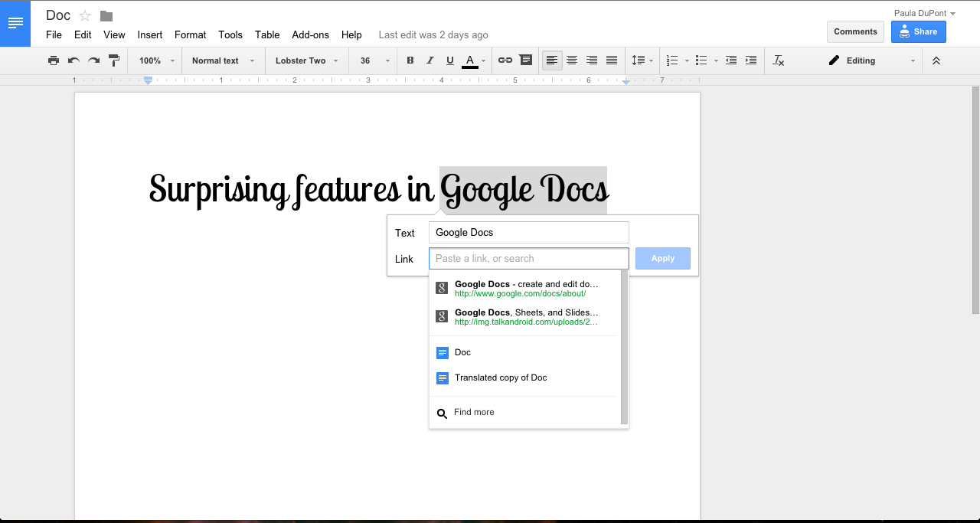Open the Insert menu
Screen dimensions: 980x523
tap(150, 34)
